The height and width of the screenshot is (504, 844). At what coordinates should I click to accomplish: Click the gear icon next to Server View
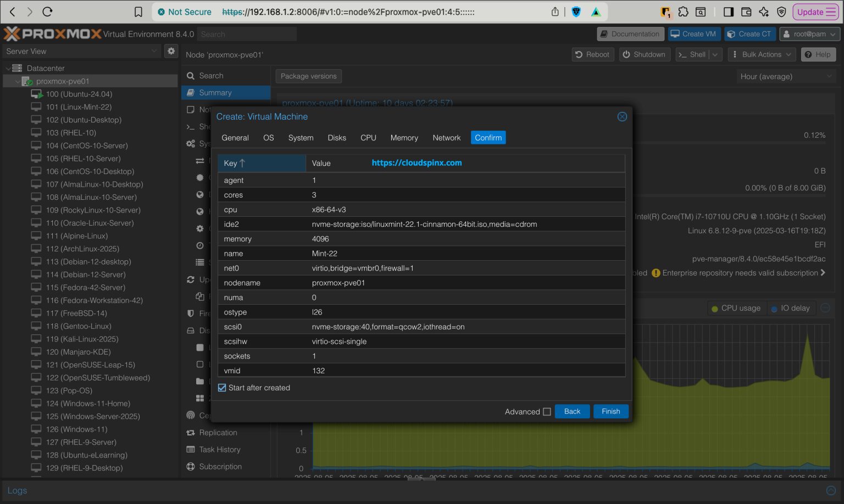(x=171, y=51)
